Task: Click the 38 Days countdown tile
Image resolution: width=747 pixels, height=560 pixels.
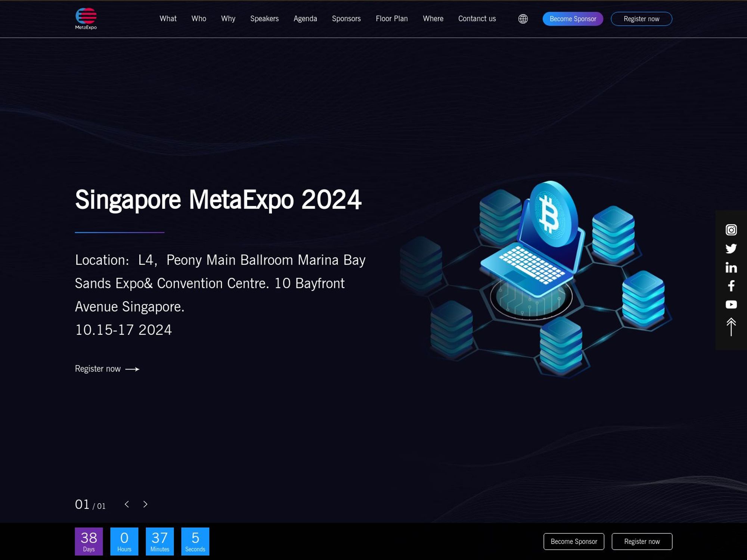Action: 89,541
